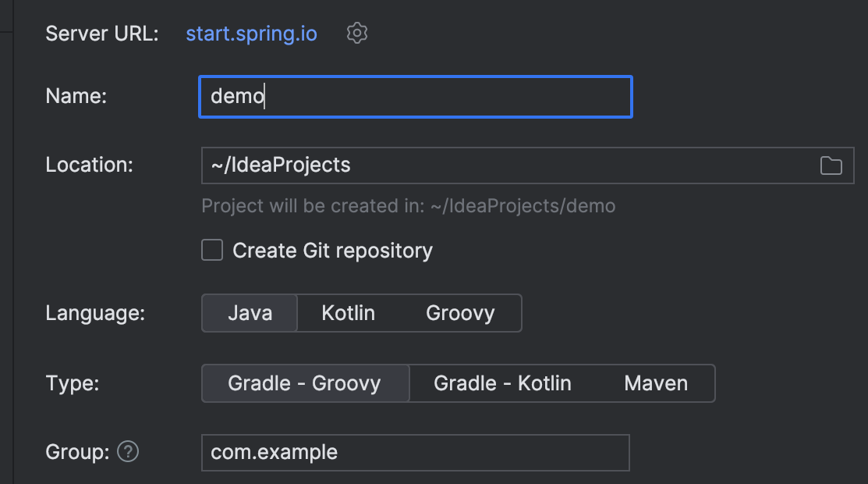Click the "Name:" label
868x484 pixels.
click(x=76, y=96)
